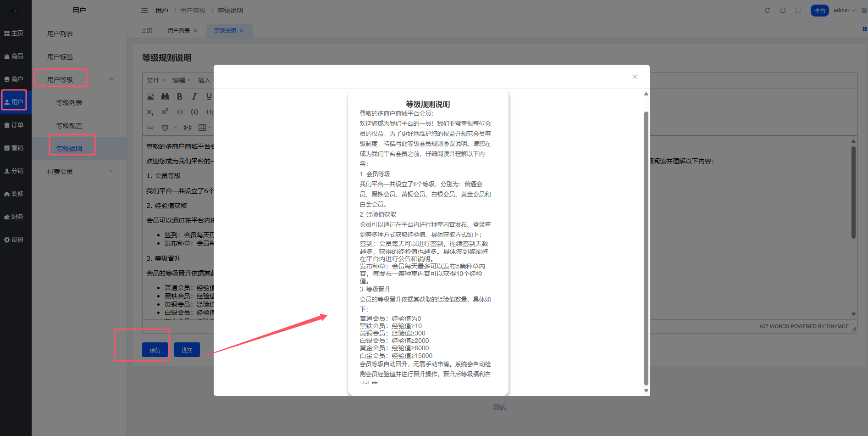Viewport: 868px width, 436px height.
Task: Enter fullscreen using the header icon
Action: [798, 11]
